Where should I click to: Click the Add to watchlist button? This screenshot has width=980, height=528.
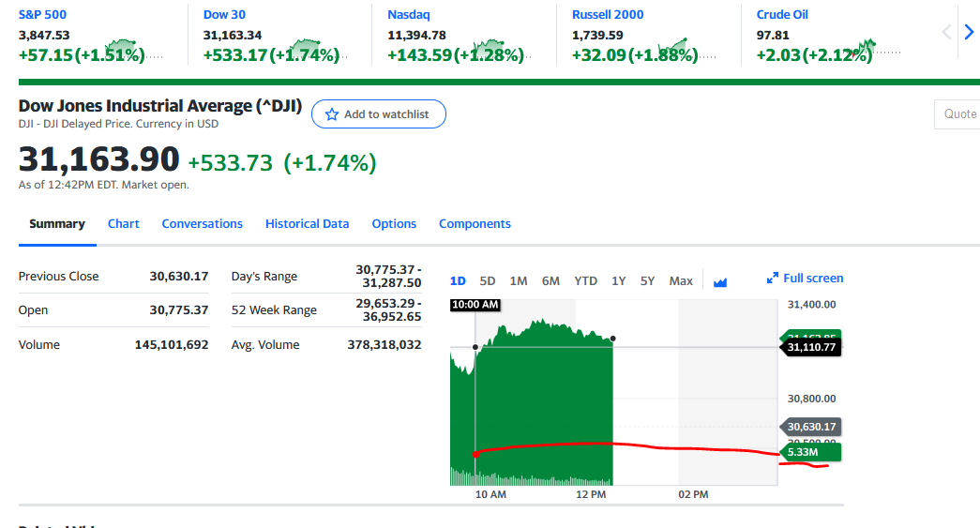379,114
